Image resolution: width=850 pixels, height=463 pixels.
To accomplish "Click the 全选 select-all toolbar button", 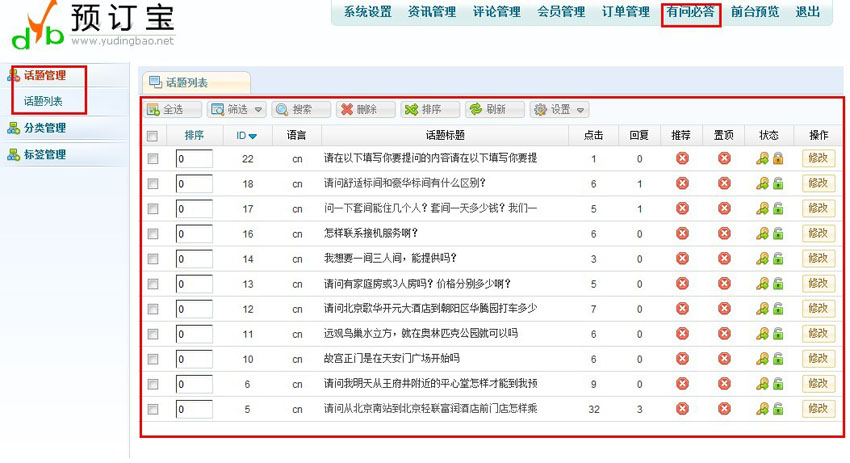I will [173, 110].
